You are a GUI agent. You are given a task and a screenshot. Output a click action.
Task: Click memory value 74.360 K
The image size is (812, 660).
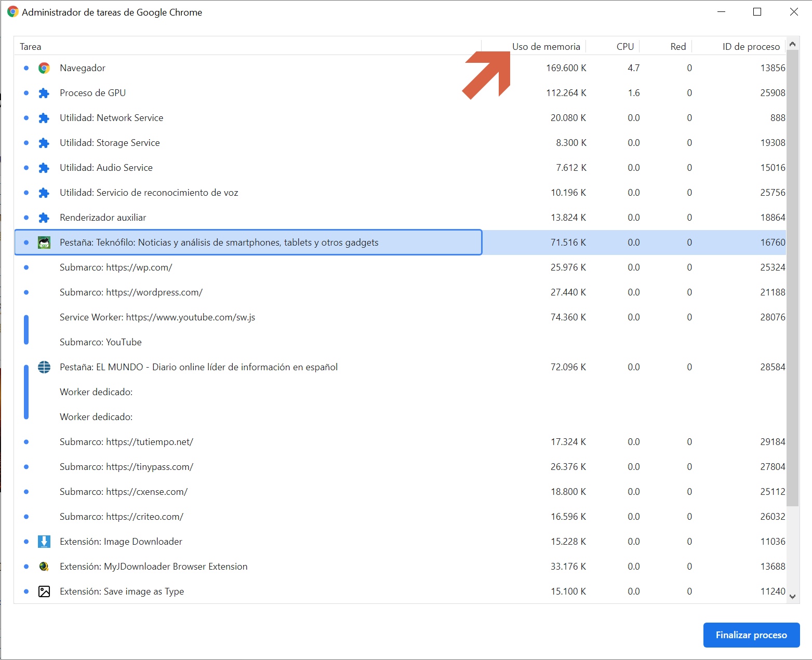click(x=568, y=317)
